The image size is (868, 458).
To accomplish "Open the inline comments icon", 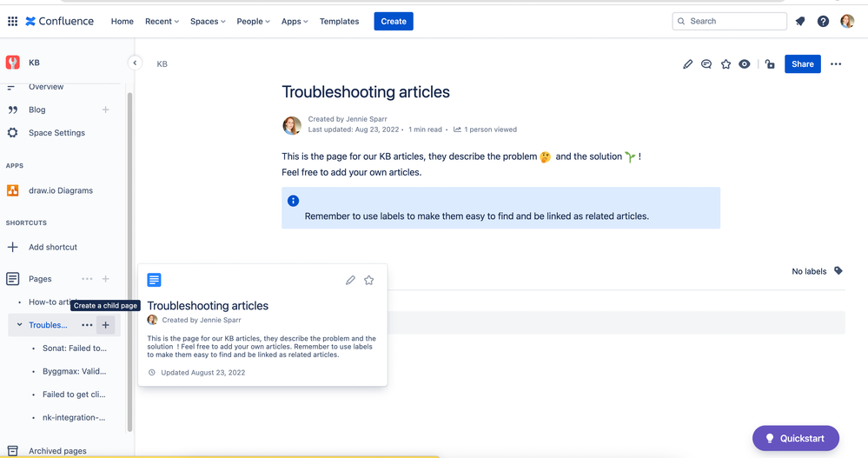I will point(706,64).
